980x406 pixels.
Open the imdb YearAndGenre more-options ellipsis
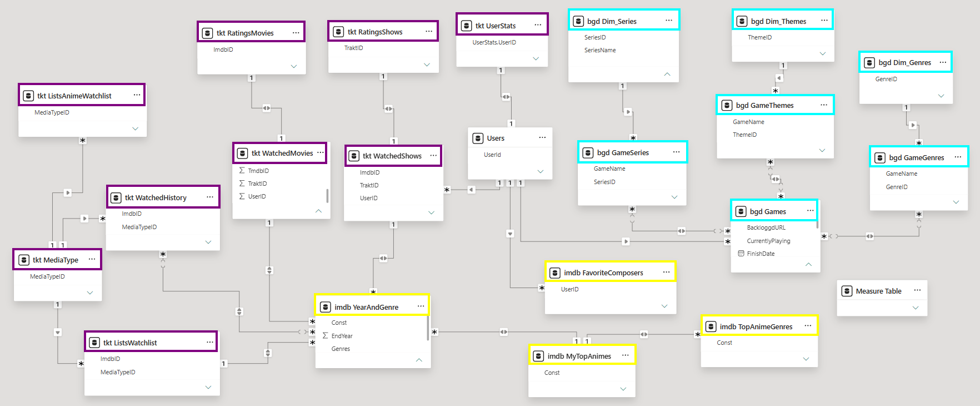pos(421,306)
